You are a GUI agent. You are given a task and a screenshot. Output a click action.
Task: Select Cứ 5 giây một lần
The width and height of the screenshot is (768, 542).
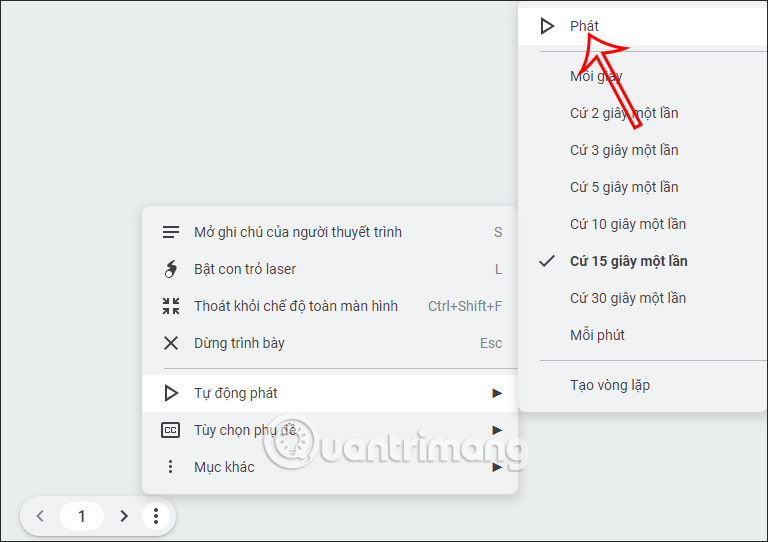(643, 187)
